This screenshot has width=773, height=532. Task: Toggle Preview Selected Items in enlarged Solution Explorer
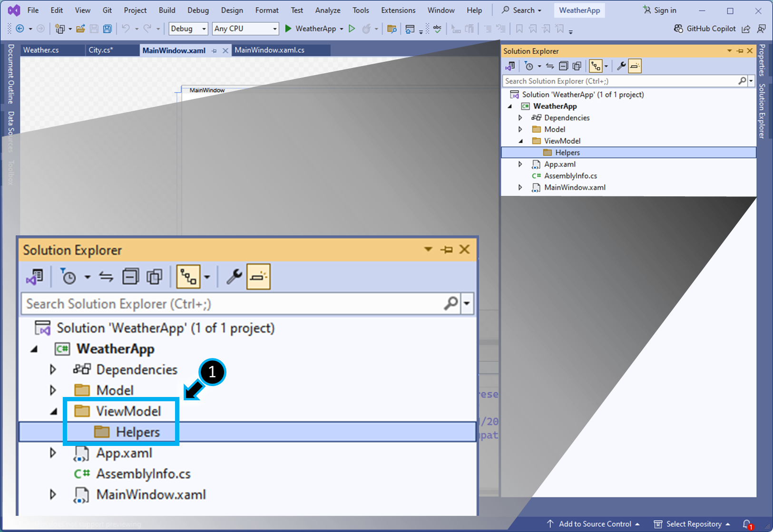tap(258, 276)
